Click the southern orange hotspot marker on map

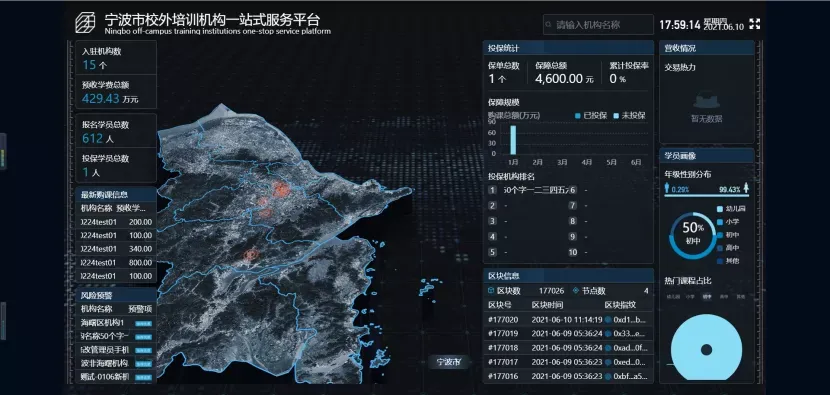(252, 255)
